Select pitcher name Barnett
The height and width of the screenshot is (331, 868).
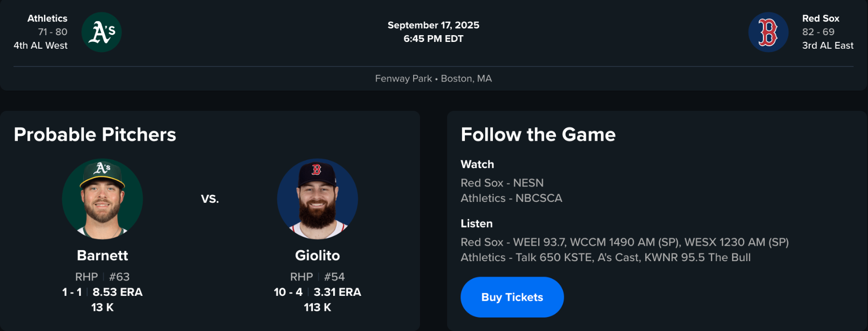click(x=102, y=255)
